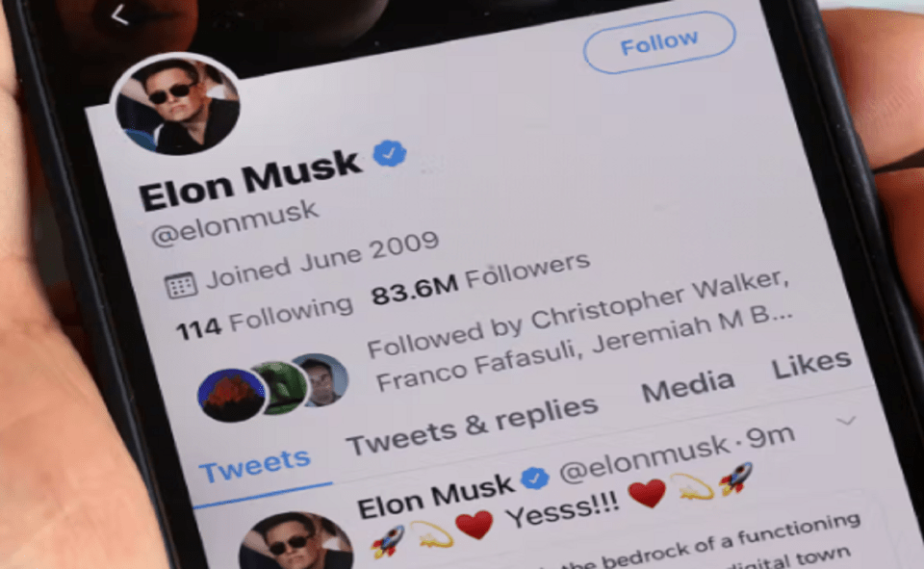Tap the third follower avatar with face
The image size is (924, 569).
[x=322, y=379]
